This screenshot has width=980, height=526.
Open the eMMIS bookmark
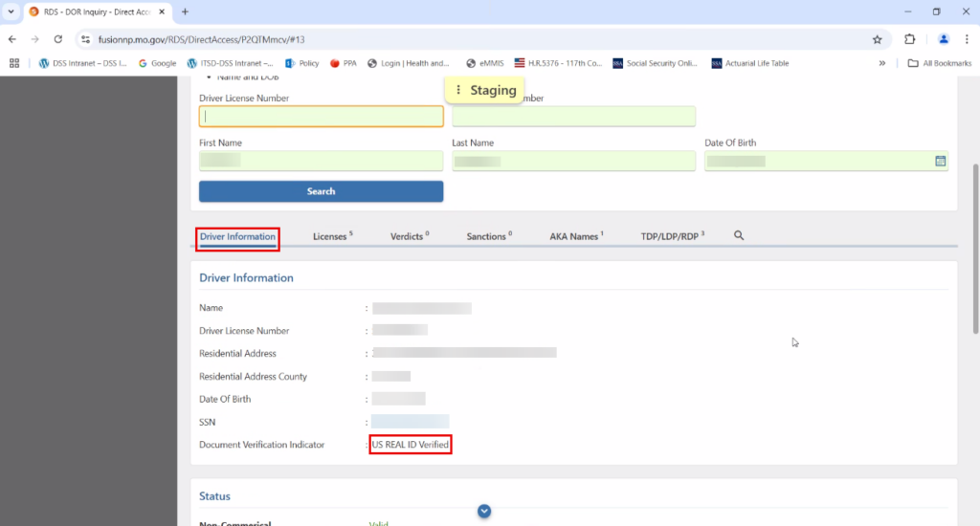485,63
